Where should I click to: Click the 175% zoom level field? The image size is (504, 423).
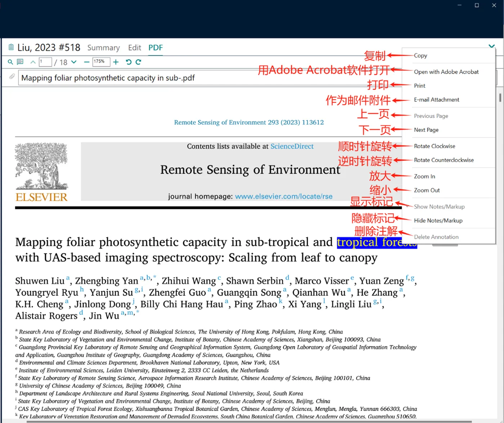click(x=101, y=62)
